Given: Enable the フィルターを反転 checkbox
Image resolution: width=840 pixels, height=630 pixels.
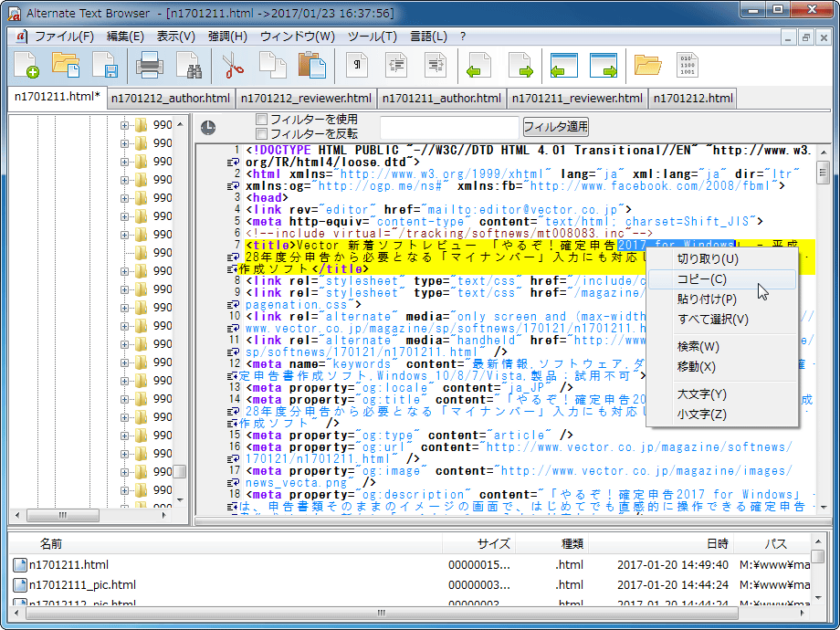Looking at the screenshot, I should [261, 133].
